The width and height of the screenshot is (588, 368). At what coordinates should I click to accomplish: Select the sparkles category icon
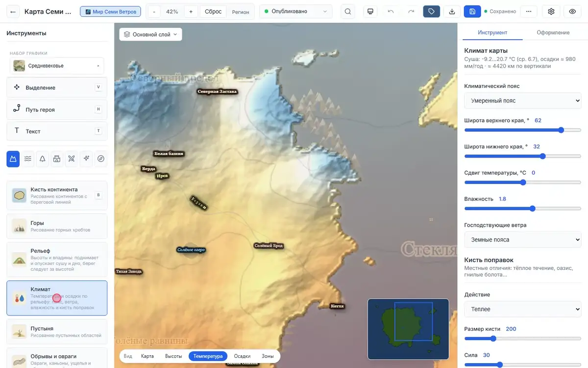point(86,158)
